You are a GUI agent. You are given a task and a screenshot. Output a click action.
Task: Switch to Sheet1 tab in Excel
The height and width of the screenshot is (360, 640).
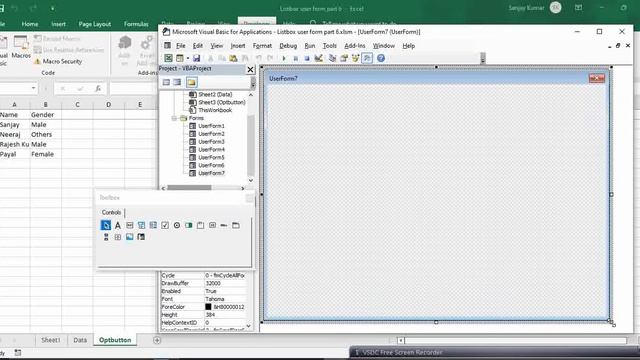pos(51,340)
